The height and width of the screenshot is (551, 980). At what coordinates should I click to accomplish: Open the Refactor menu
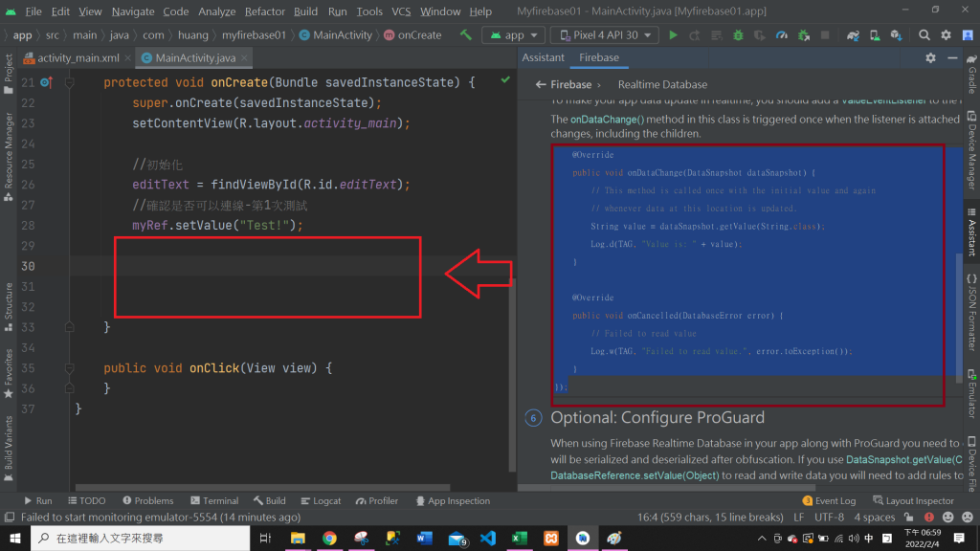point(264,11)
